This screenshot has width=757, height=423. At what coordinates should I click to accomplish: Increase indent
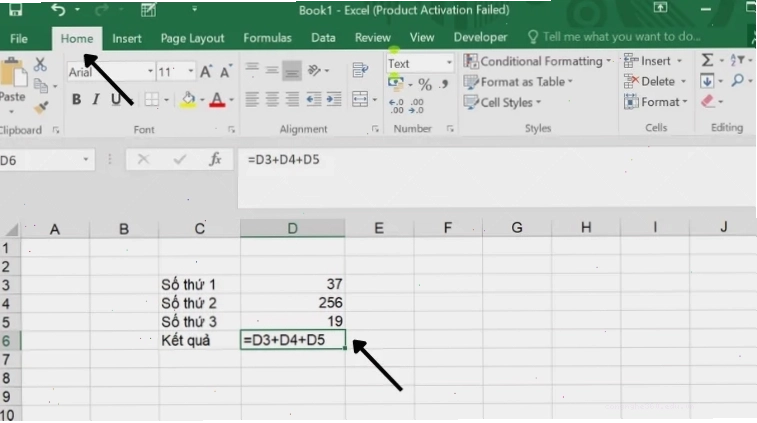pyautogui.click(x=334, y=99)
